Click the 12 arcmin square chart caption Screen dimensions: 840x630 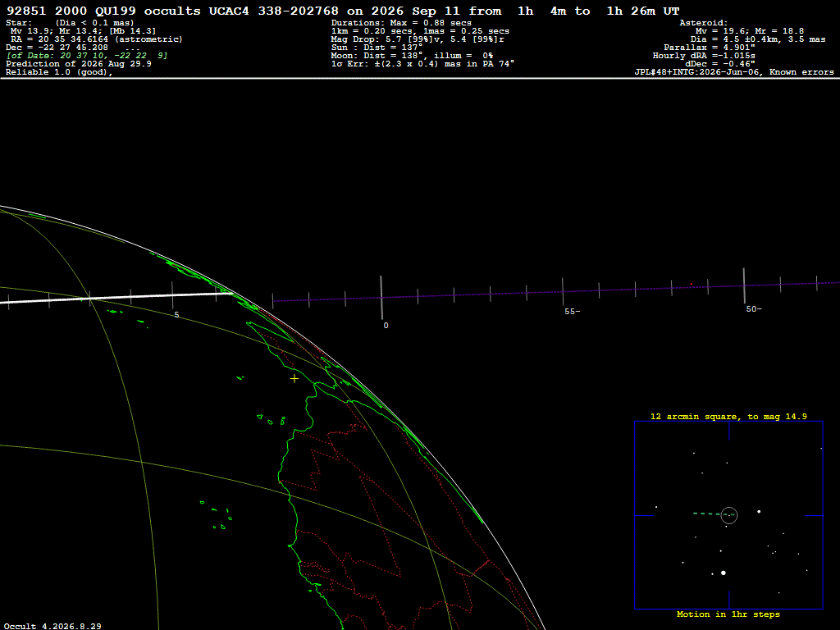(x=728, y=416)
